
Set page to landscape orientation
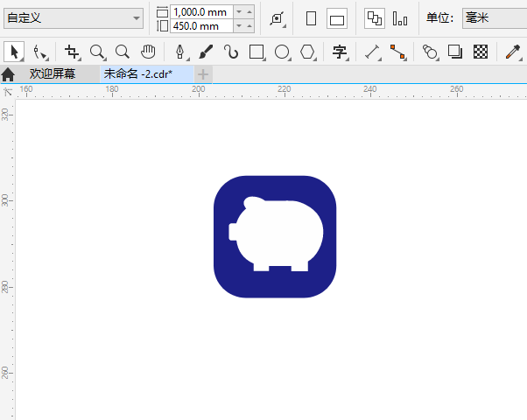336,18
